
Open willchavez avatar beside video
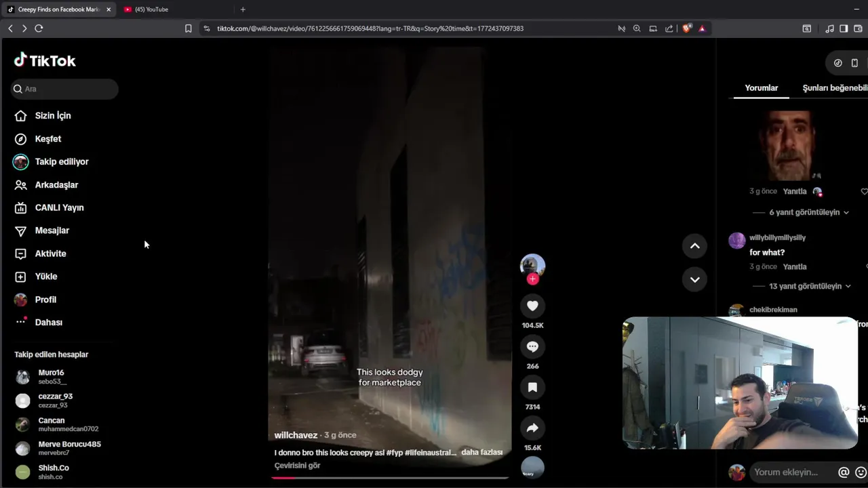click(x=532, y=266)
